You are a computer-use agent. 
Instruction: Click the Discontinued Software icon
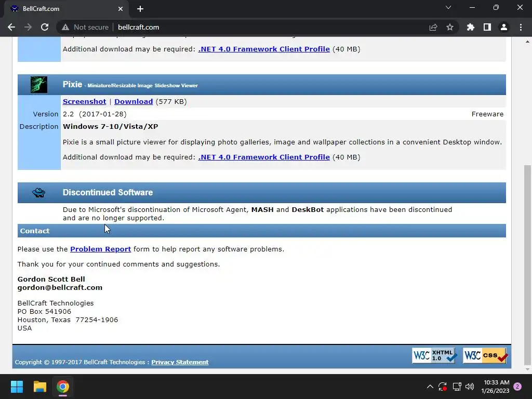click(38, 193)
